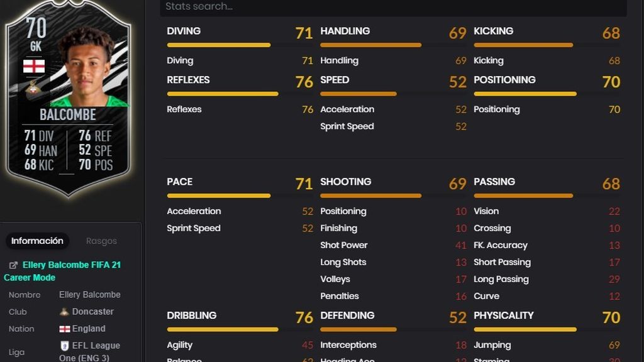
Task: Click the DRIBBLING category header
Action: coord(191,315)
